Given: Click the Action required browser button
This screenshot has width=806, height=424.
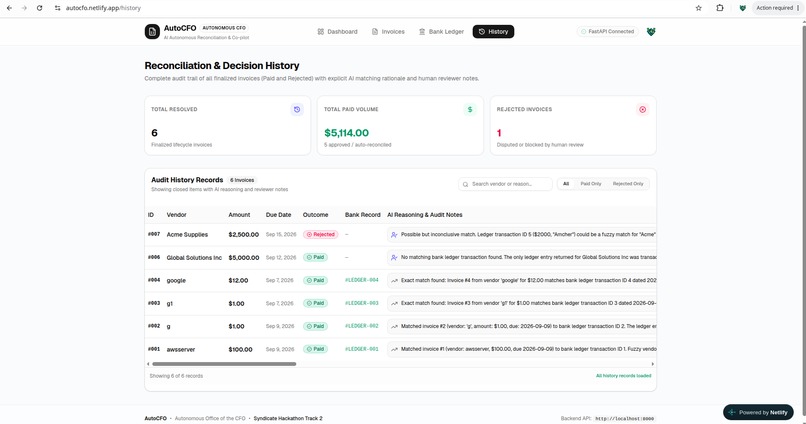Looking at the screenshot, I should pyautogui.click(x=777, y=8).
